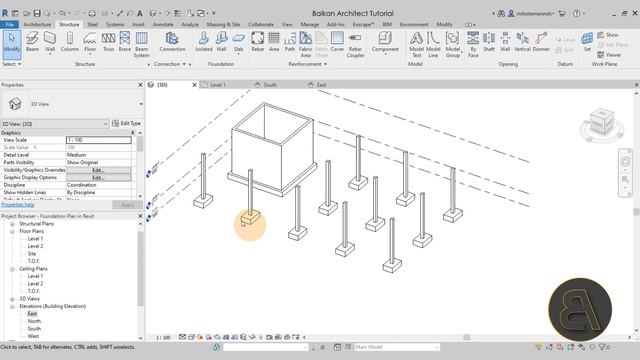Screen dimensions: 640x360
Task: Choose the By Face opening tool
Action: pos(473,44)
